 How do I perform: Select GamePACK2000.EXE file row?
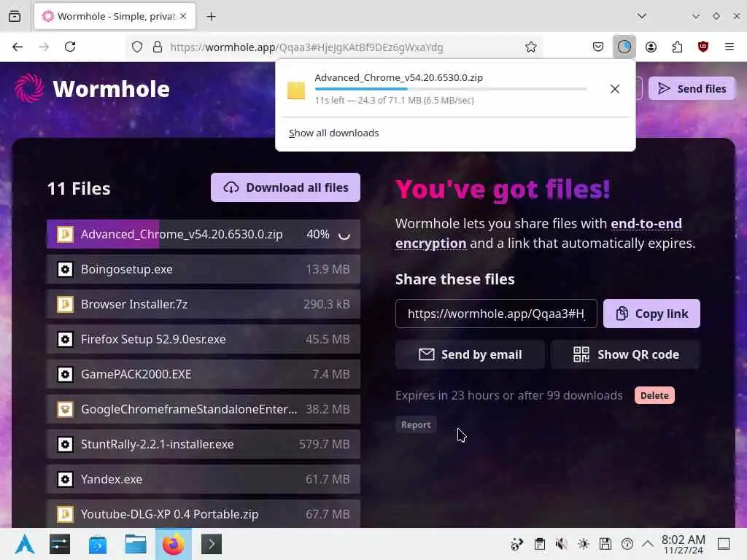(x=204, y=374)
